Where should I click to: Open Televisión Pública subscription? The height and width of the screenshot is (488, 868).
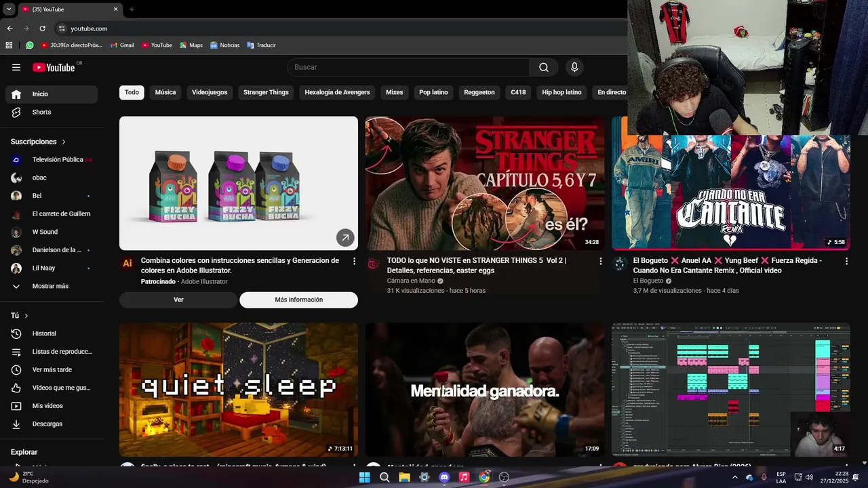(52, 159)
